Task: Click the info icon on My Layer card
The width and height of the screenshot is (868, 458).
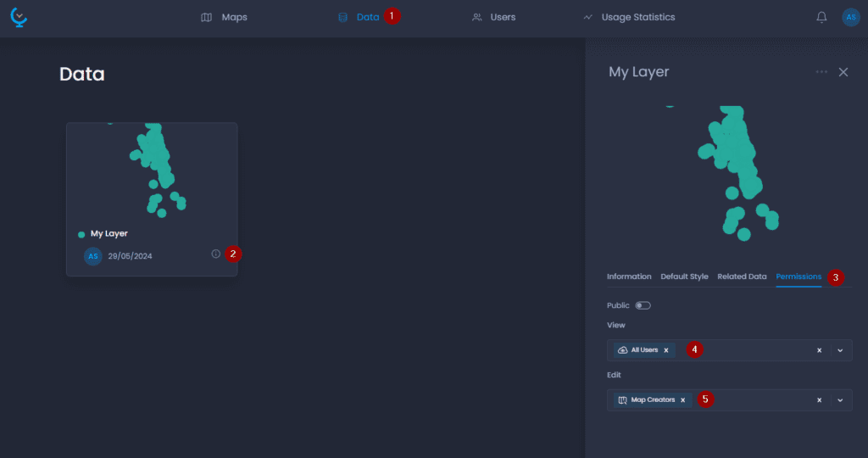Action: pos(216,254)
